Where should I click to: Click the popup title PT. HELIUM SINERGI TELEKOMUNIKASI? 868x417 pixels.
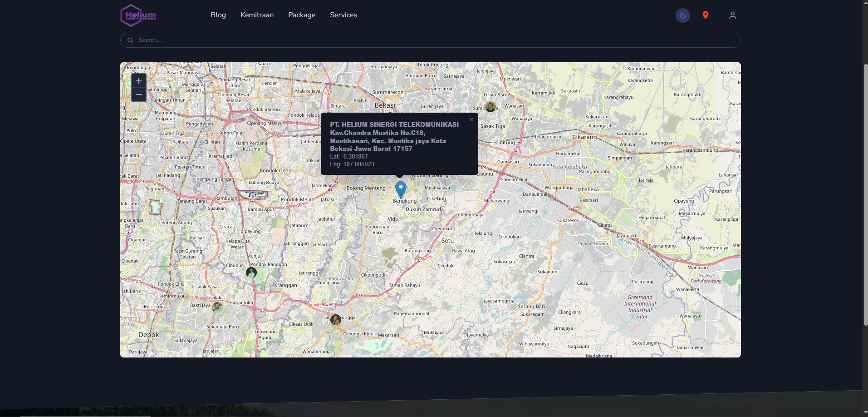pyautogui.click(x=394, y=124)
